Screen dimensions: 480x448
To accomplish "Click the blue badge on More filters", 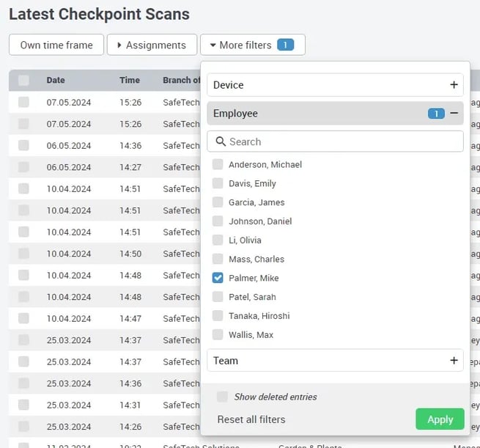I will pos(285,45).
